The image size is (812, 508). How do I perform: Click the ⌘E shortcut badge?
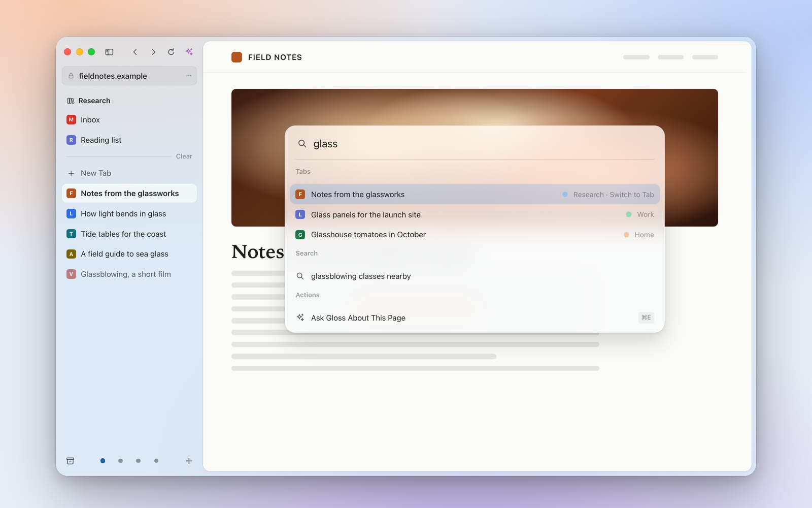646,317
